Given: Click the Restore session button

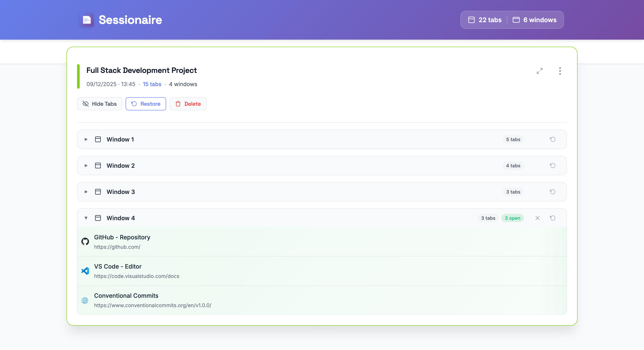Looking at the screenshot, I should (145, 104).
